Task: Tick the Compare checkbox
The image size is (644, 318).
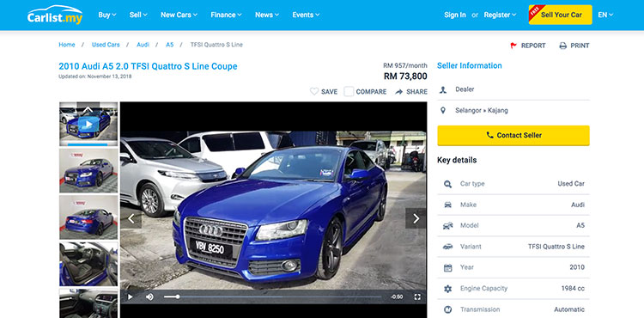Action: pos(349,92)
